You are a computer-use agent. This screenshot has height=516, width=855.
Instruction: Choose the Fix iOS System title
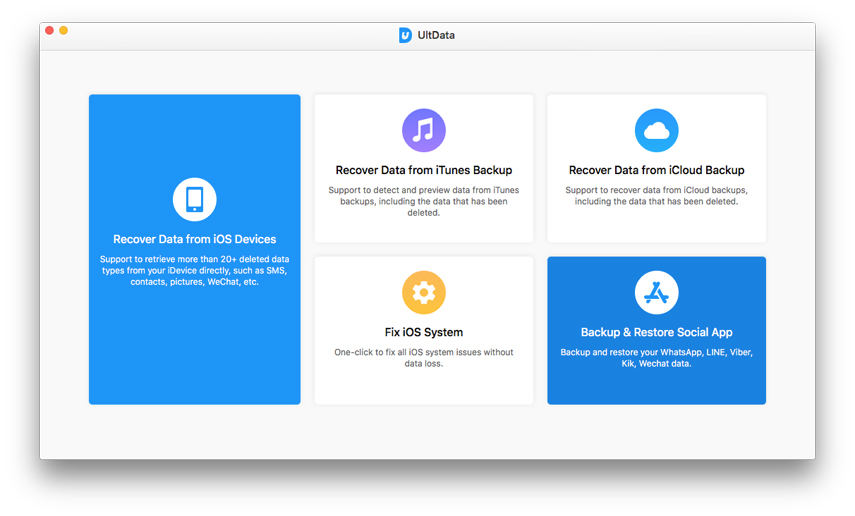424,332
